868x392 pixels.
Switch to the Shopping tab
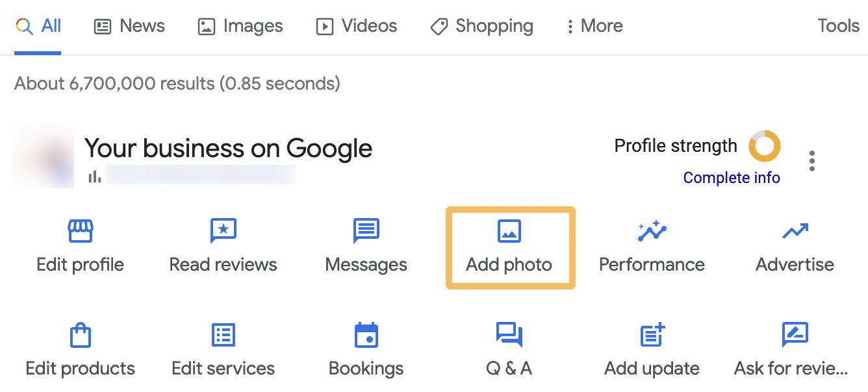tap(481, 26)
